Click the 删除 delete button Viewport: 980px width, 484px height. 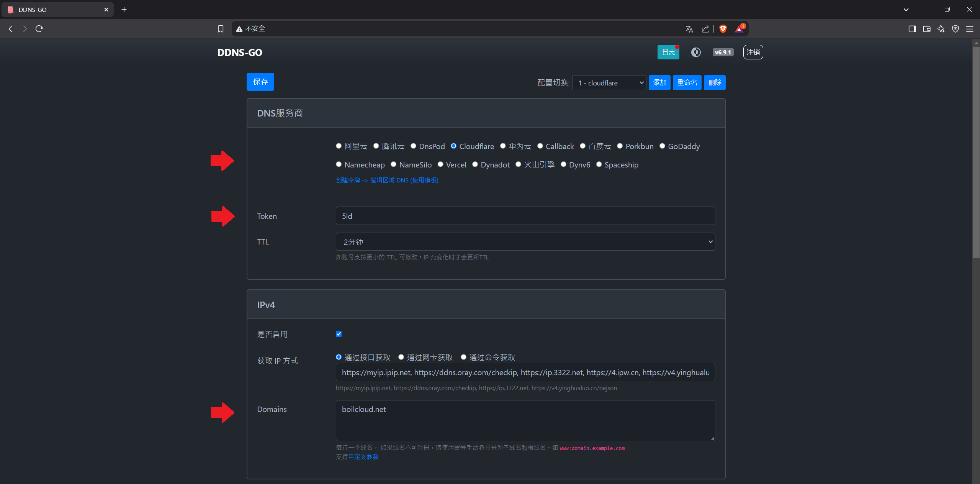click(x=715, y=83)
